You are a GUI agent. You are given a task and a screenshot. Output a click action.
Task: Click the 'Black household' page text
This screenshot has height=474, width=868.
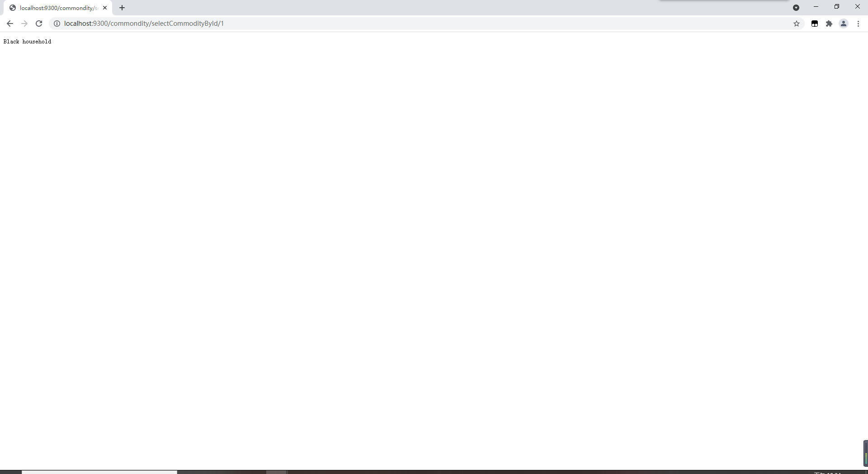(x=27, y=42)
